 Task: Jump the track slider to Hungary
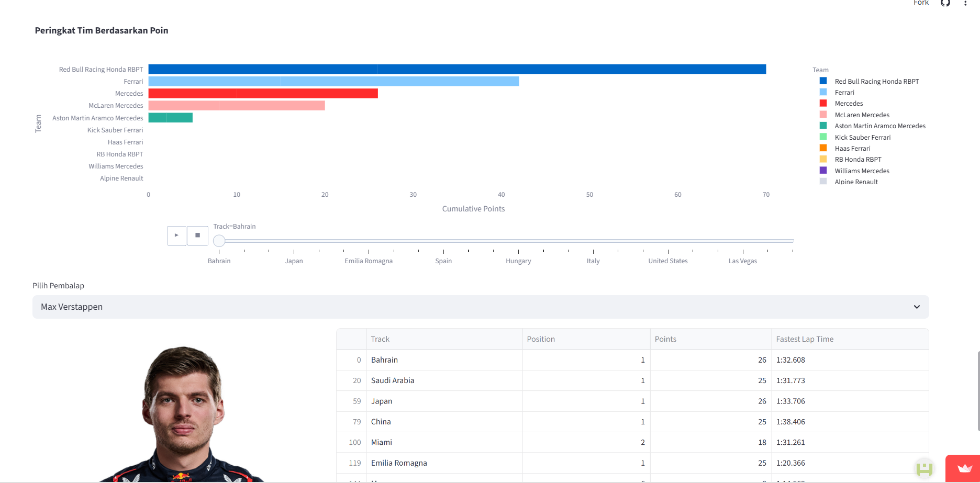click(x=518, y=261)
